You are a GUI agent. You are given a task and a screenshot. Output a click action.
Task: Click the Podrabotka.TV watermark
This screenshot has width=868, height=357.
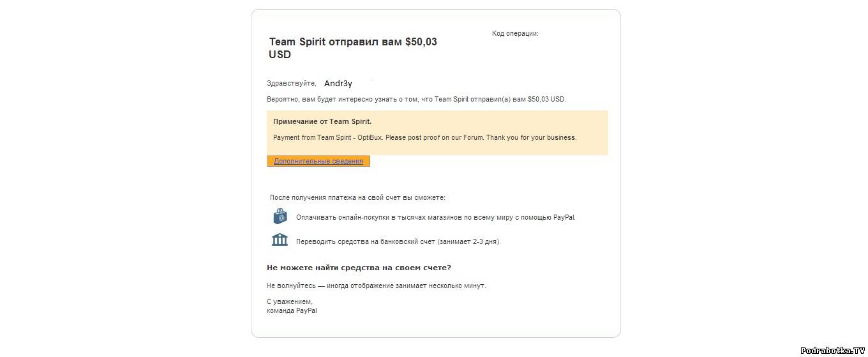pos(833,351)
